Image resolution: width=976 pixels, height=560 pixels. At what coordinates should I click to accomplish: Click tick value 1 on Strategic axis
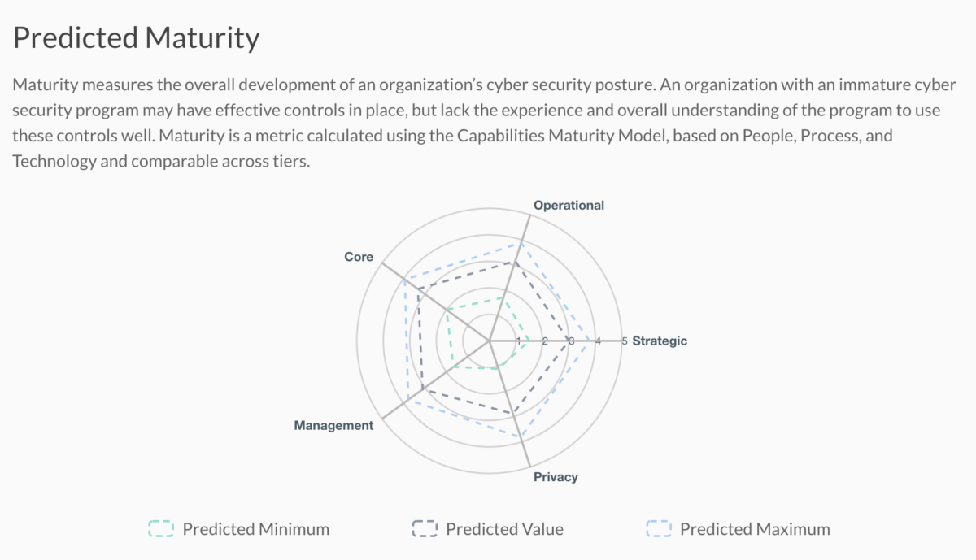(x=518, y=341)
